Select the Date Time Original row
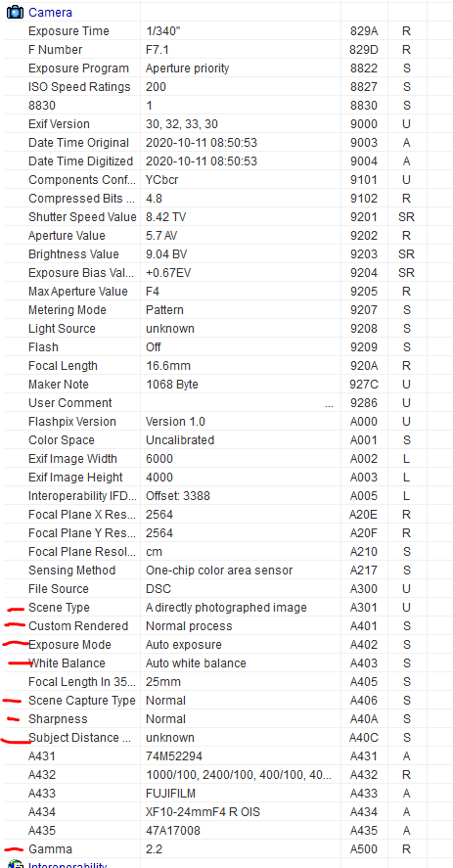 pos(227,143)
